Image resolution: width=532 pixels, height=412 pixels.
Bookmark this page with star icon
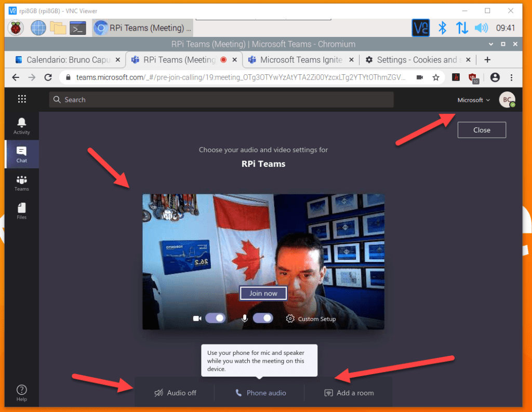(x=436, y=77)
